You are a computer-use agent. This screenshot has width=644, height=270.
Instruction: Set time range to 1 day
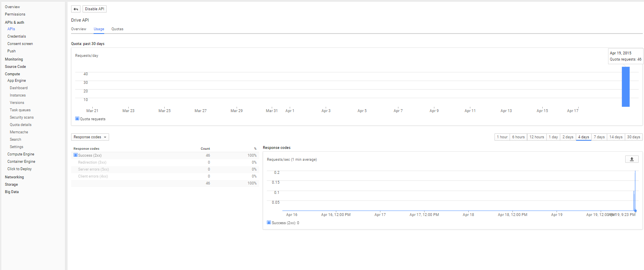coord(553,137)
